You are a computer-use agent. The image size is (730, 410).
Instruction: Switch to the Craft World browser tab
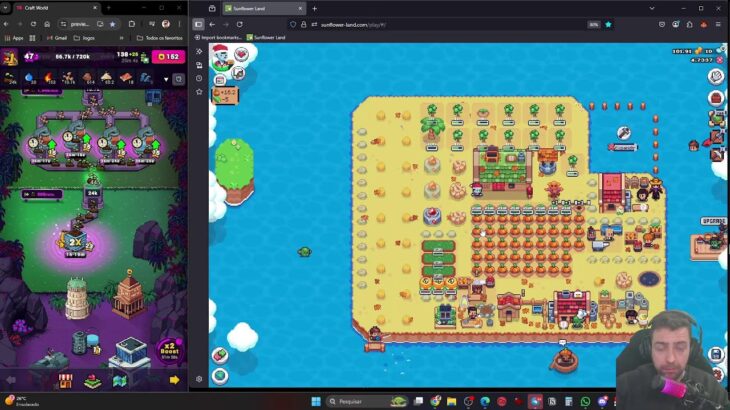tap(56, 8)
